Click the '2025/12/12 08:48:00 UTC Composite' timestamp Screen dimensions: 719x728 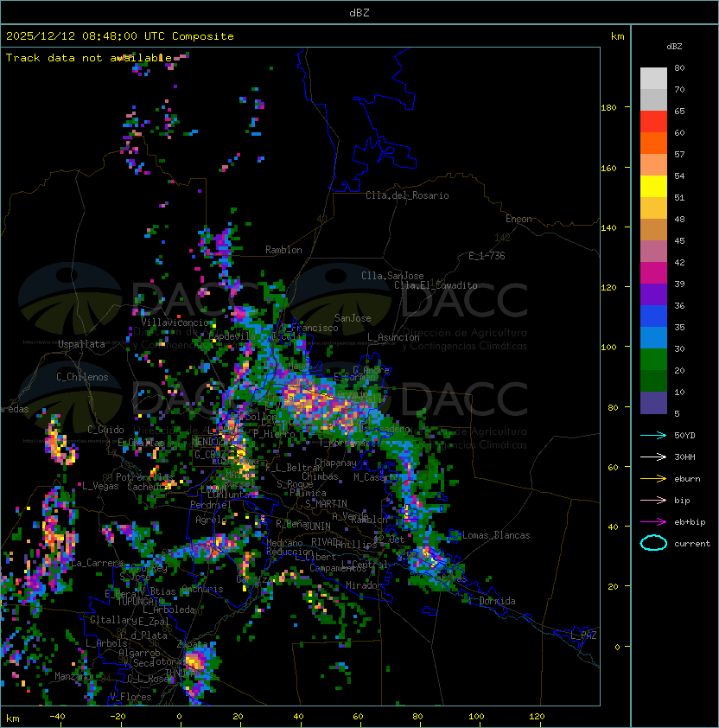click(120, 36)
